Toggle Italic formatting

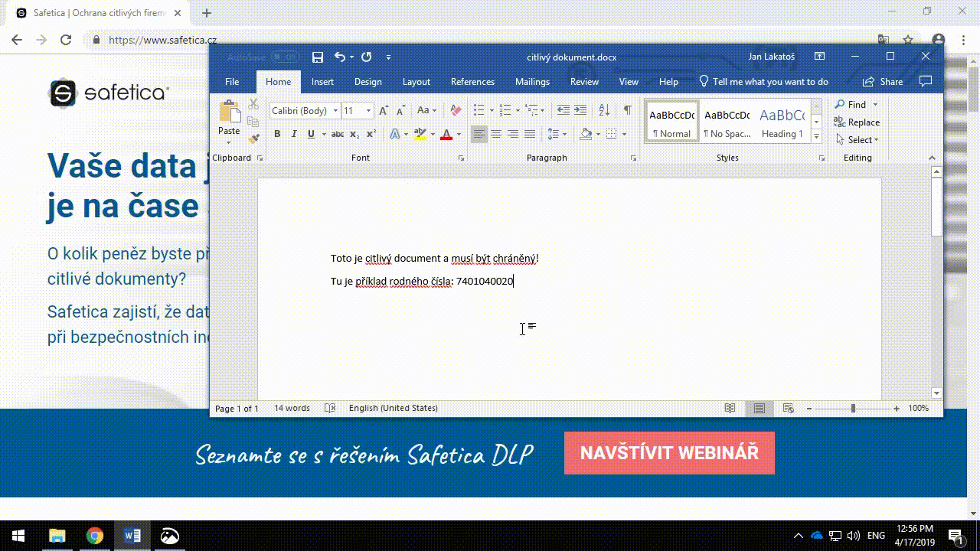pos(294,135)
